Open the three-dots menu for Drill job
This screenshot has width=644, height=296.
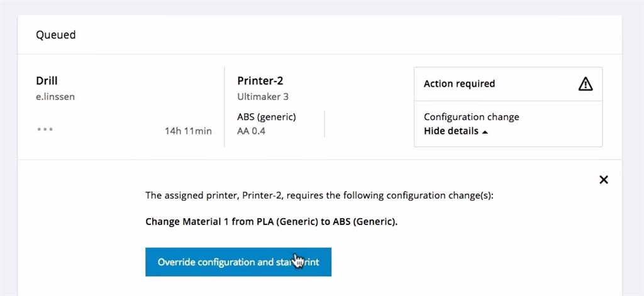click(x=45, y=129)
